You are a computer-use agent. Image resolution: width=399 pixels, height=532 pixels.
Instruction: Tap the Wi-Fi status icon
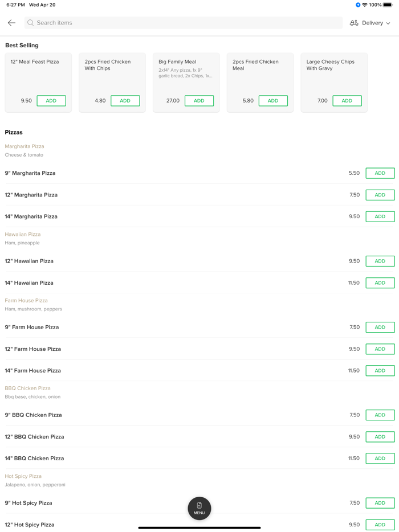[x=365, y=5]
